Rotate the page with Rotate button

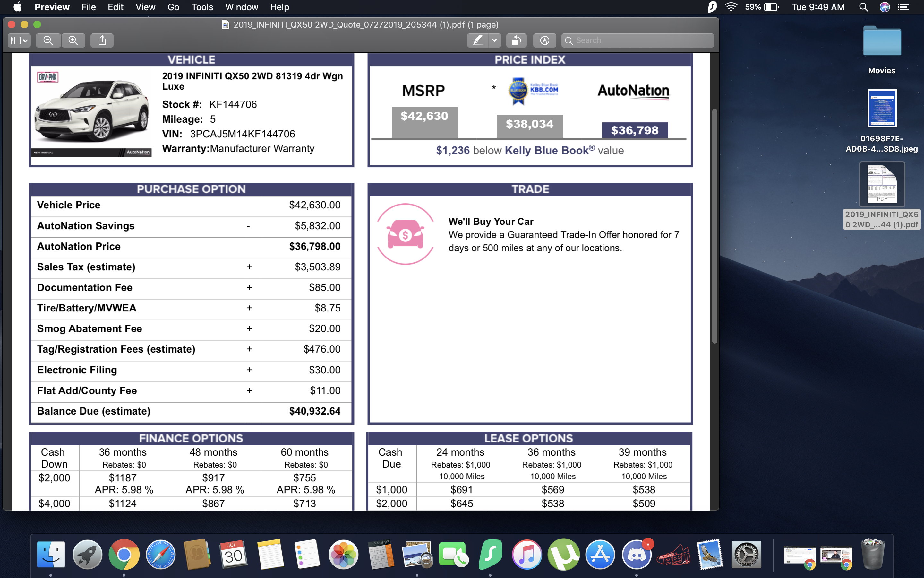pos(516,40)
